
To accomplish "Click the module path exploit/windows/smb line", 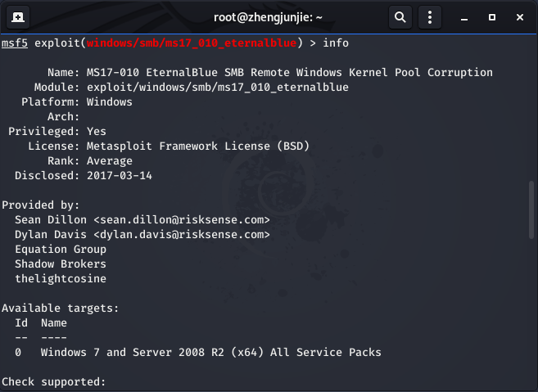I will coord(218,88).
